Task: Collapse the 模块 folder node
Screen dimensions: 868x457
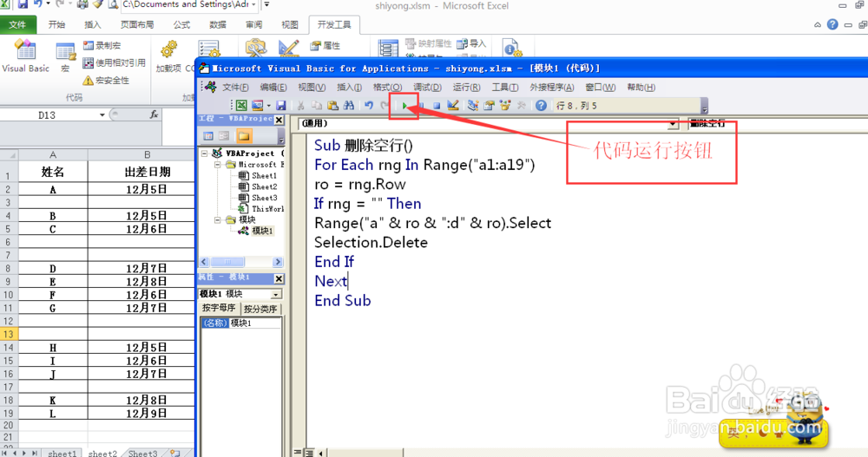Action: (x=218, y=219)
